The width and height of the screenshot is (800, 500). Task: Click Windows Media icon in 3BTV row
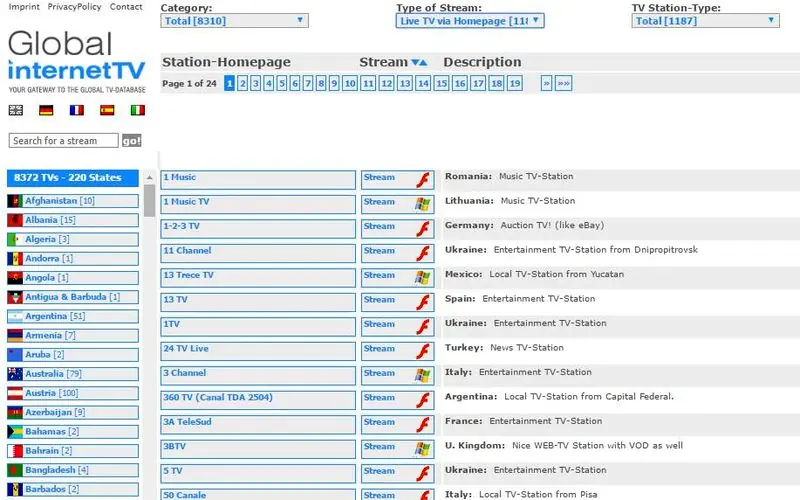pos(422,449)
